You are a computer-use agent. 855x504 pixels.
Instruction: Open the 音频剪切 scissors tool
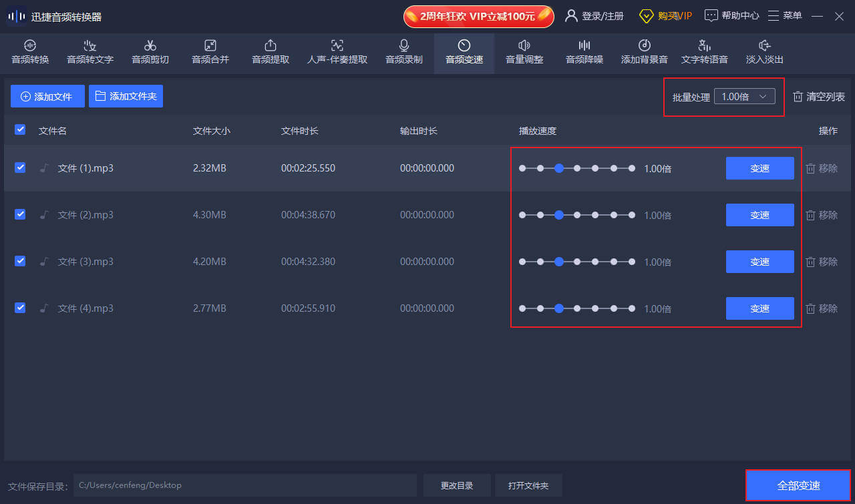[x=150, y=52]
